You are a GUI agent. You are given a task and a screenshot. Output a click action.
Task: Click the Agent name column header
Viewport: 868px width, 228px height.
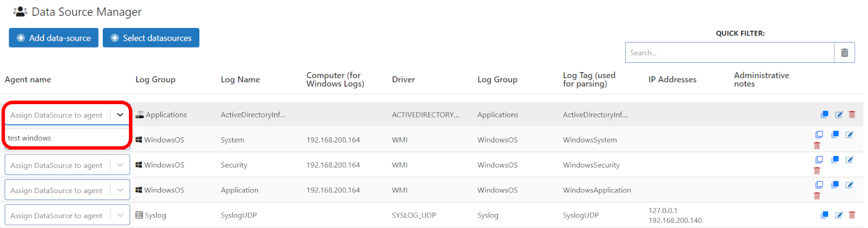click(x=28, y=79)
